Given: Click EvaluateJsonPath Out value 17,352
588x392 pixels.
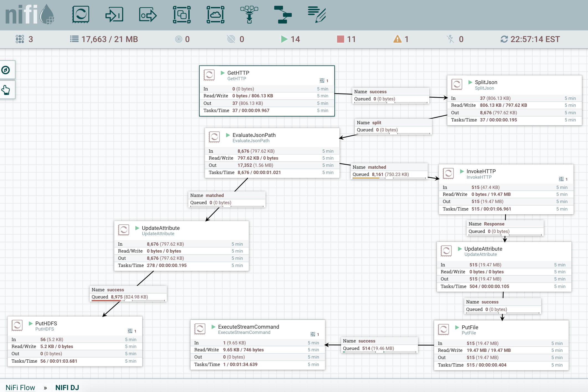Looking at the screenshot, I should point(245,165).
